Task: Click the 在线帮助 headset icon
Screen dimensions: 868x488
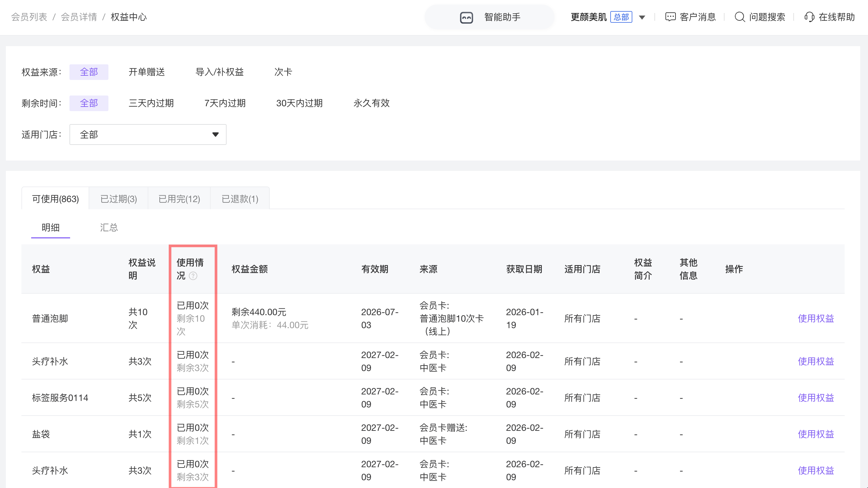Action: (x=809, y=17)
